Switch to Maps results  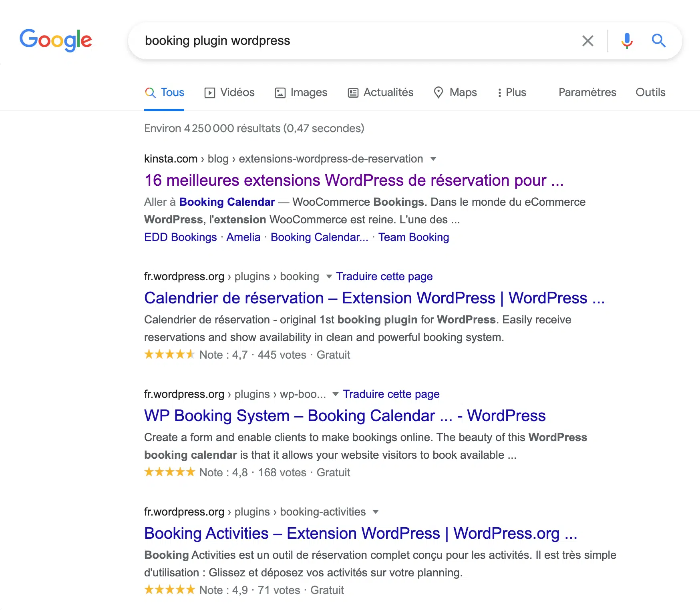point(455,92)
